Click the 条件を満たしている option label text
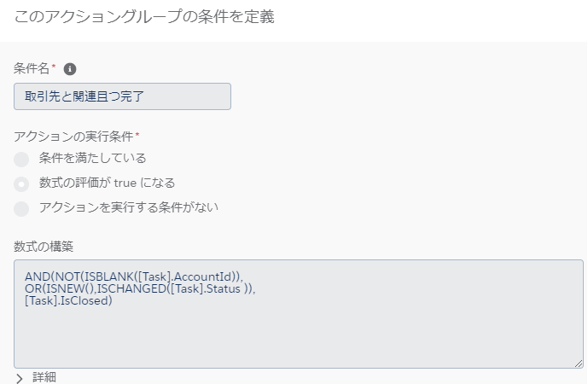 [x=93, y=158]
